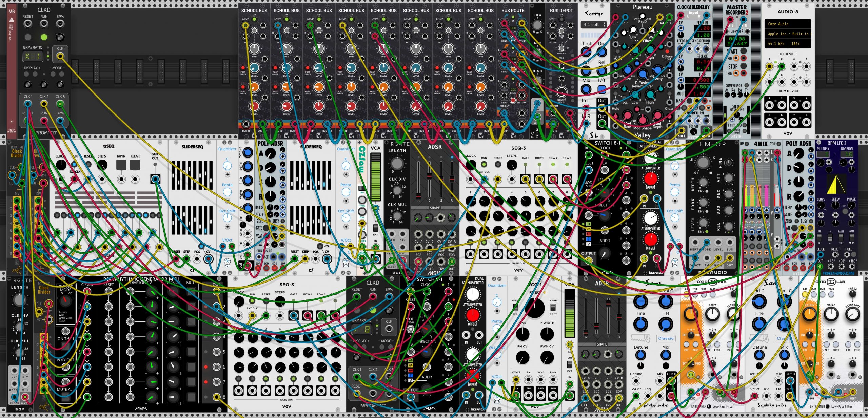The image size is (868, 418).
Task: Open the 1024 block size selector on AUDIO-8
Action: (x=800, y=44)
